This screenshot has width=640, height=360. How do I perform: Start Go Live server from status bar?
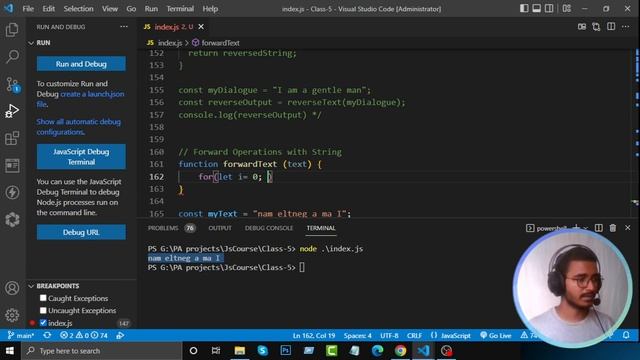coord(496,336)
